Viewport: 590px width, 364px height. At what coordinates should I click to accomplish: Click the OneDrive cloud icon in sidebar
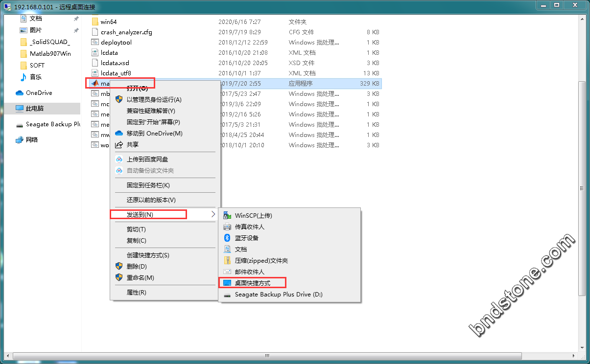click(20, 93)
